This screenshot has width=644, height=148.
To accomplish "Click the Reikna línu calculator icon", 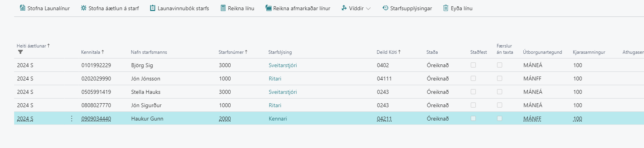I will tap(223, 8).
